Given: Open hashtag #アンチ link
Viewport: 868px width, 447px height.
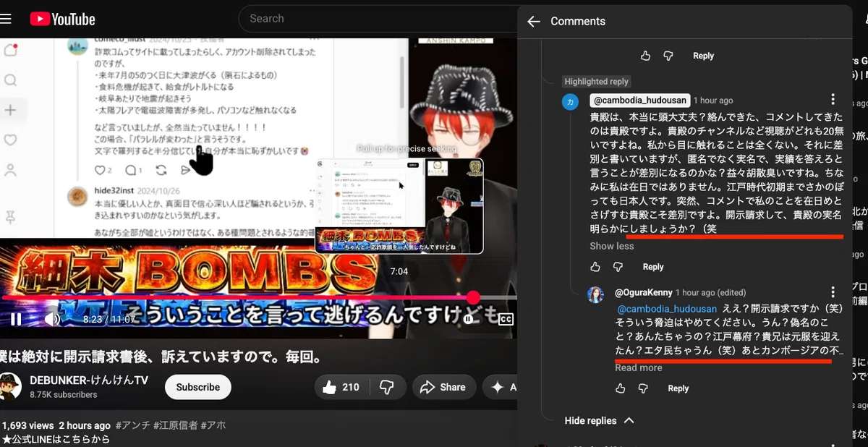Looking at the screenshot, I should 133,425.
